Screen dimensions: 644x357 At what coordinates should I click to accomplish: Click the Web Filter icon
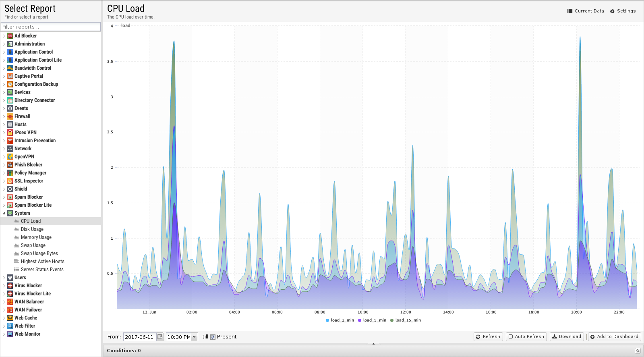[10, 326]
